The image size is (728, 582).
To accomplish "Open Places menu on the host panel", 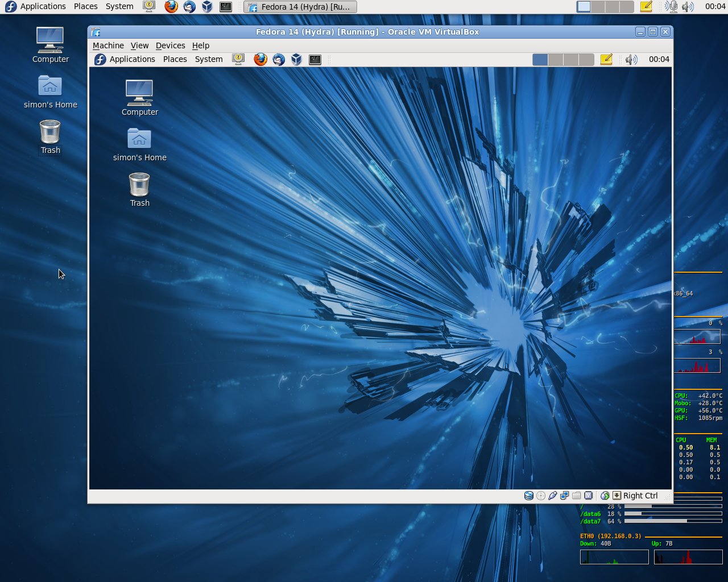I will pos(85,7).
